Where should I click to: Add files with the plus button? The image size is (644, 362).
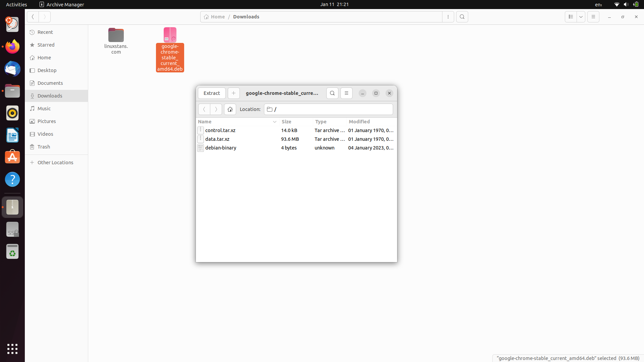(234, 93)
